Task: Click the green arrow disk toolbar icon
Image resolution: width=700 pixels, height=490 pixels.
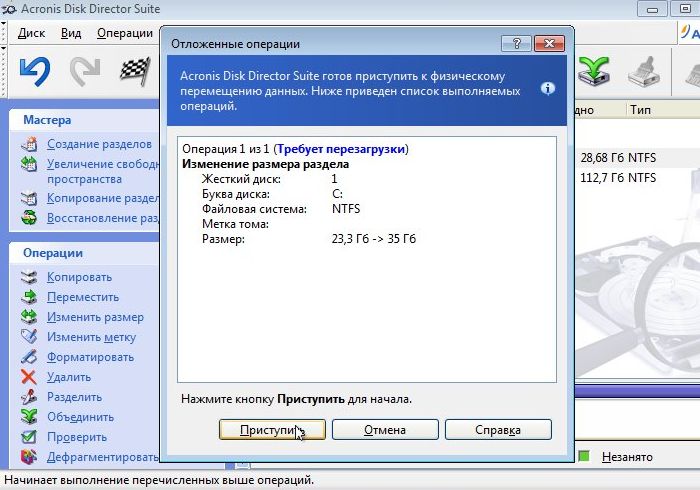Action: pos(593,71)
